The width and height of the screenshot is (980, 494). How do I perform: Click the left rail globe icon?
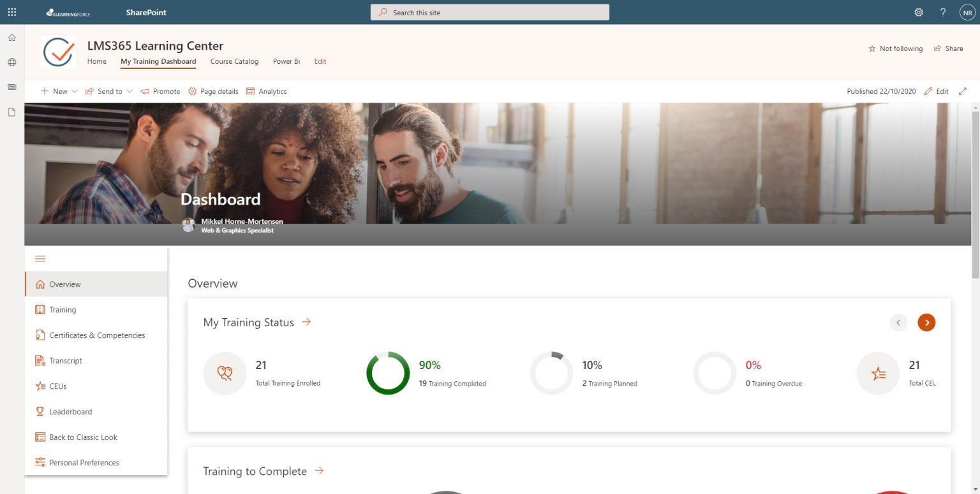(x=11, y=62)
